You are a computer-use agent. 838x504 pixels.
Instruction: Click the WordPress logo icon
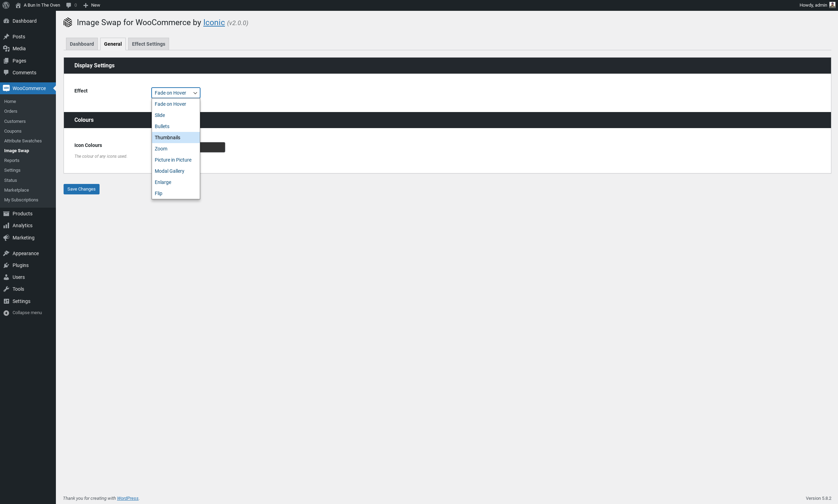[x=6, y=5]
